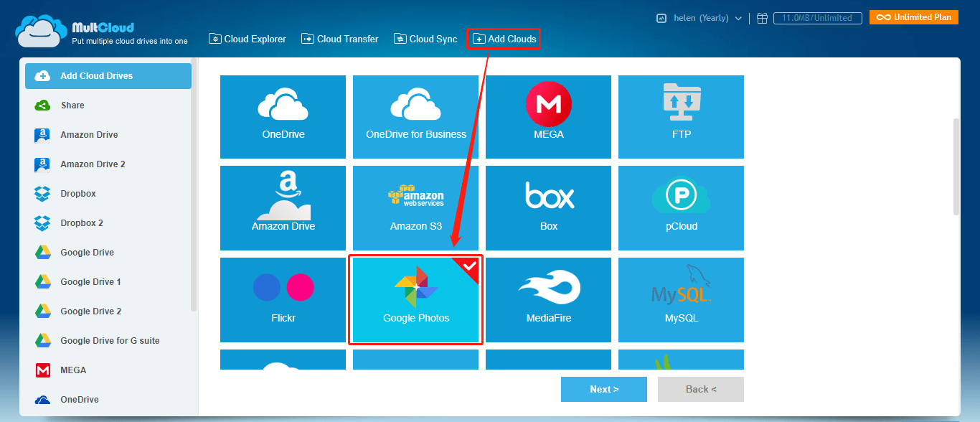This screenshot has width=980, height=422.
Task: Expand helen account dropdown
Action: point(707,18)
